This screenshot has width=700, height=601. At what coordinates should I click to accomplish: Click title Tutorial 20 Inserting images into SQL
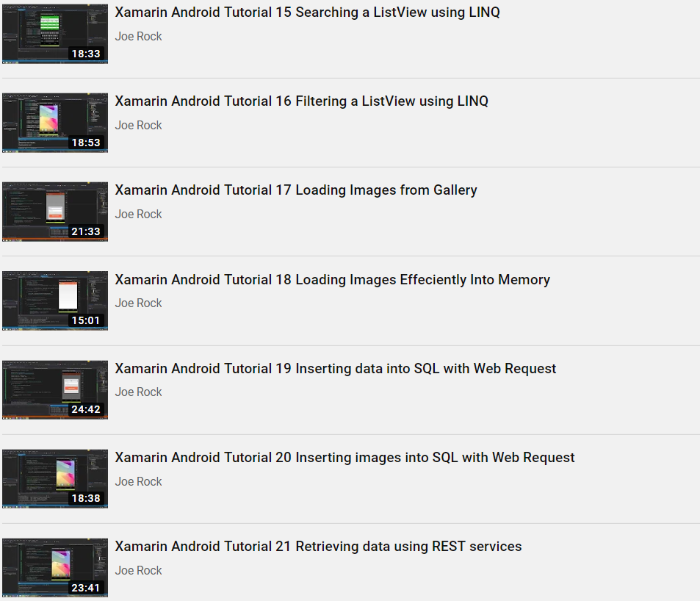344,457
